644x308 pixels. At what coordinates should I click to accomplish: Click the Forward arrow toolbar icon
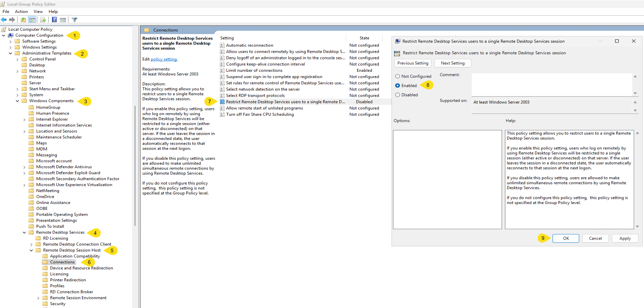12,20
